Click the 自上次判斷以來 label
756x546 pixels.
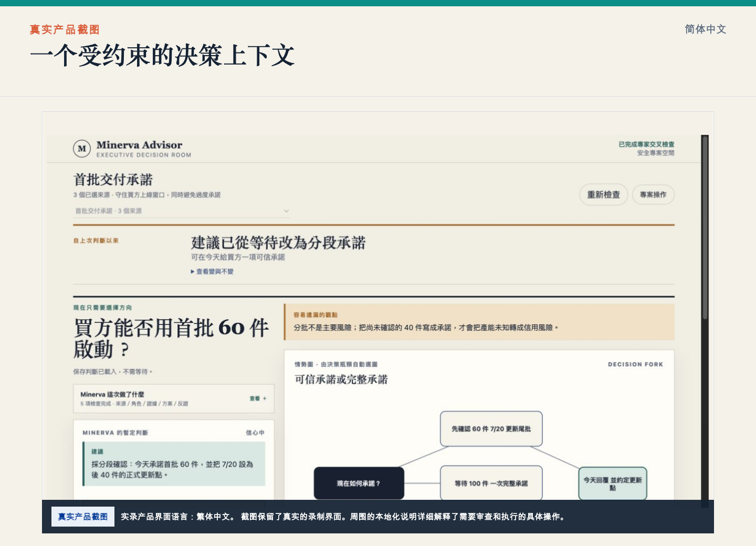(96, 240)
